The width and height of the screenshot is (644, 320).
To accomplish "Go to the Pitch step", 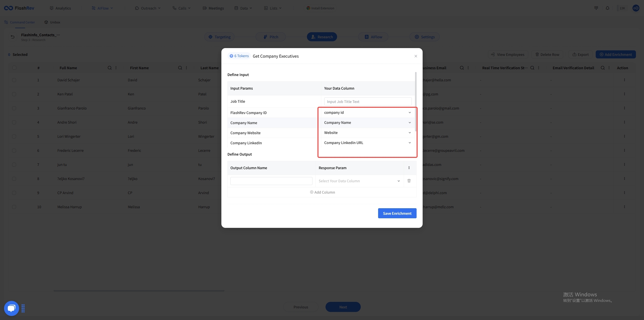I will pos(271,37).
